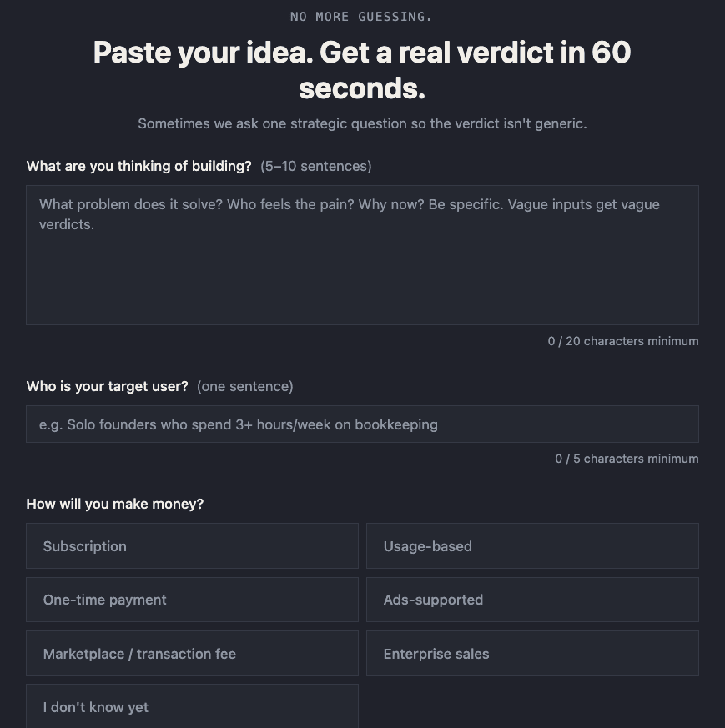Choose Usage-based as revenue model
This screenshot has height=728, width=725.
pos(531,545)
